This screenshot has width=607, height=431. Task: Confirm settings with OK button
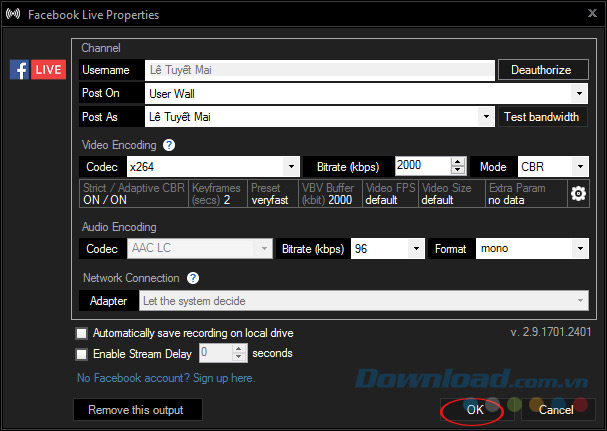pyautogui.click(x=477, y=410)
